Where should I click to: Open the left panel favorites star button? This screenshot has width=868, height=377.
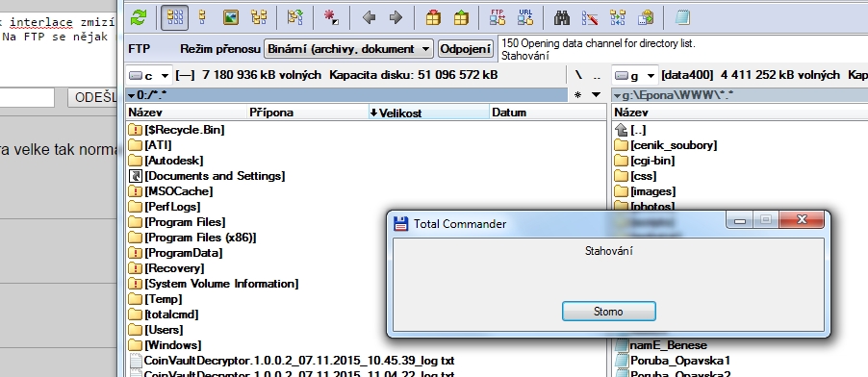point(578,94)
